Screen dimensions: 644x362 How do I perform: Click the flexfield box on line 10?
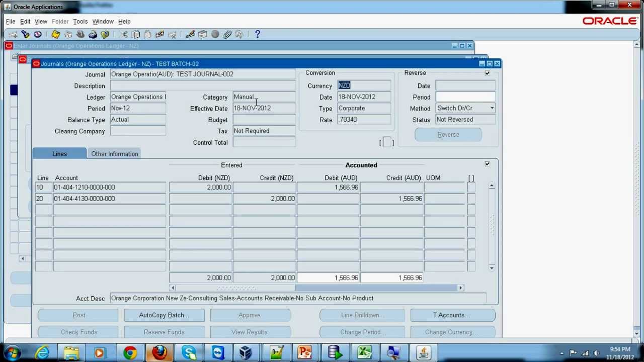pos(471,187)
